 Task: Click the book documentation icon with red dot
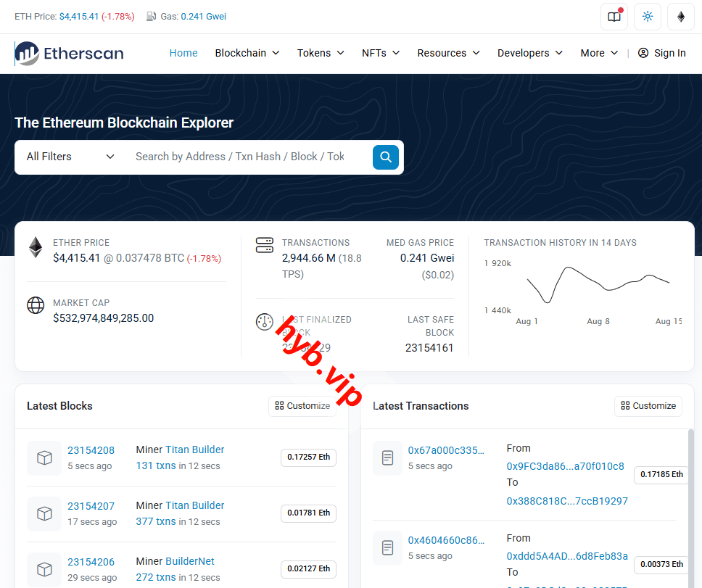[x=614, y=16]
